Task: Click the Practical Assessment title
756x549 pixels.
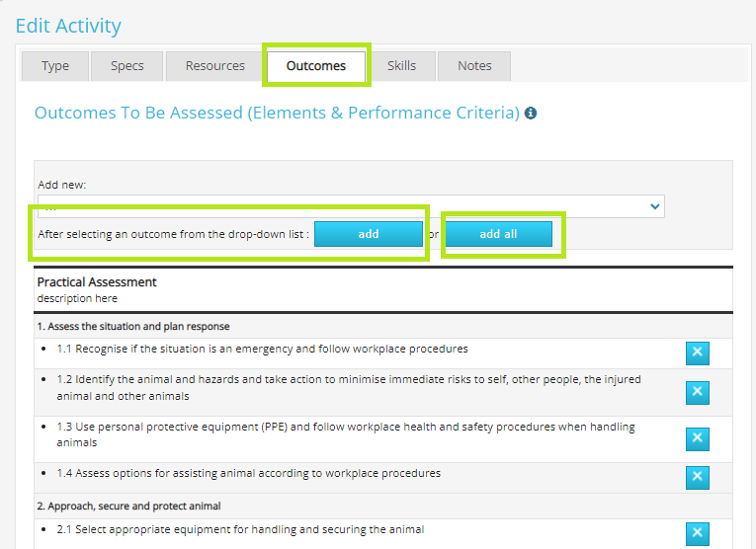Action: tap(97, 282)
